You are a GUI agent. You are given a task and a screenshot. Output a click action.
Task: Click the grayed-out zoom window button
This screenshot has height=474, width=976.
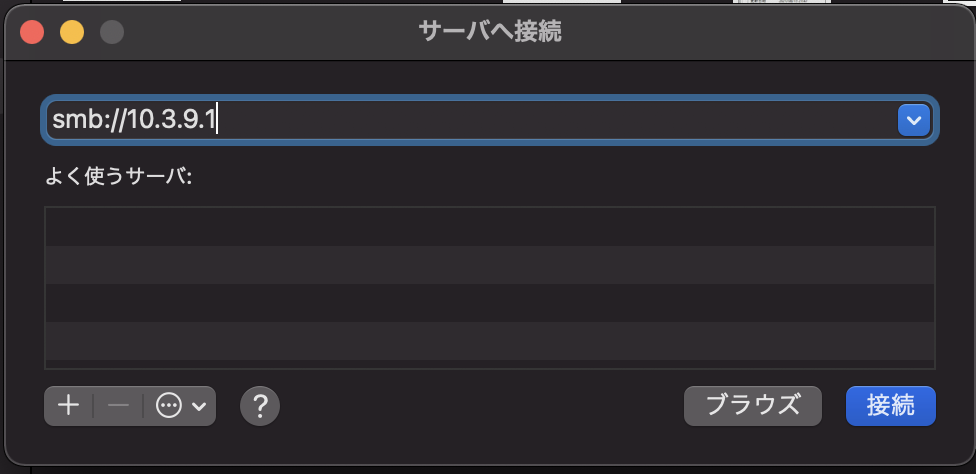click(x=112, y=32)
